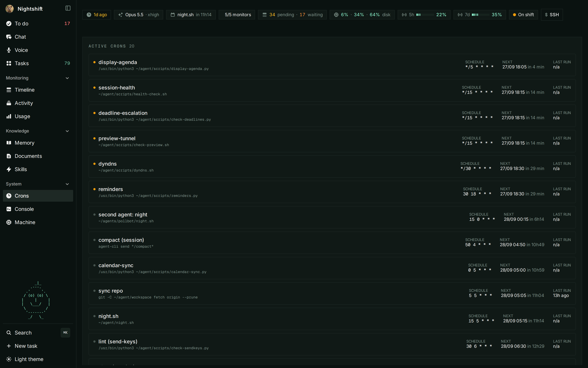The image size is (588, 368).
Task: Open Machine chip icon
Action: coord(9,222)
